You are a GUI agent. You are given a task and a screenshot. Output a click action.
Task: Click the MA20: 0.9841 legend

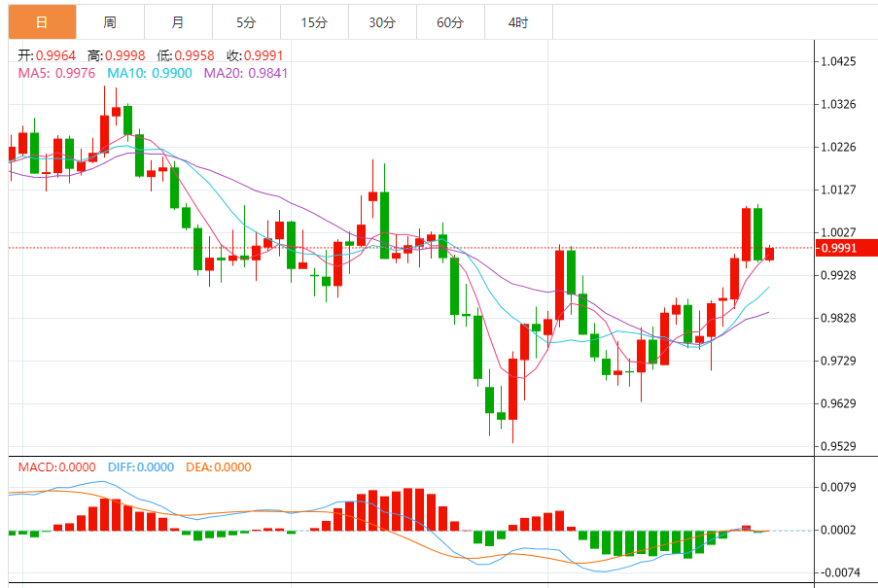(x=246, y=73)
